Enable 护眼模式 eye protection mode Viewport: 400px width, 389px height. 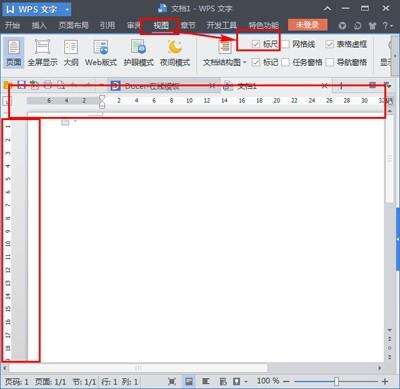[138, 53]
